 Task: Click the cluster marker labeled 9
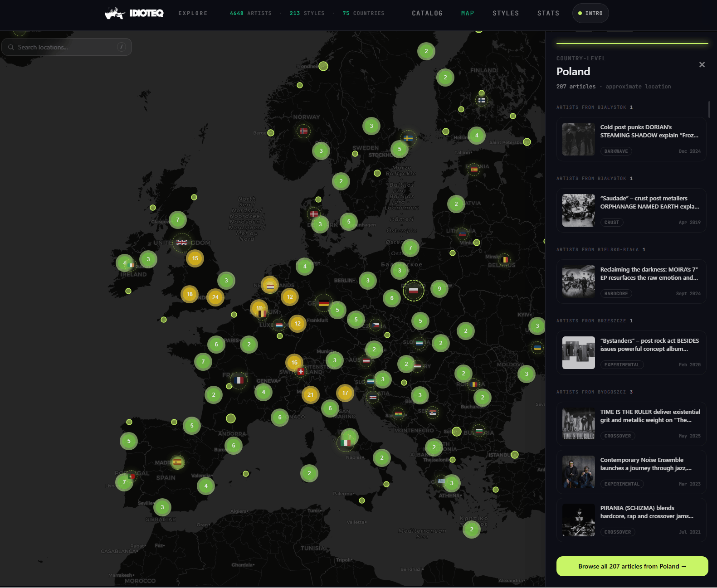tap(439, 289)
